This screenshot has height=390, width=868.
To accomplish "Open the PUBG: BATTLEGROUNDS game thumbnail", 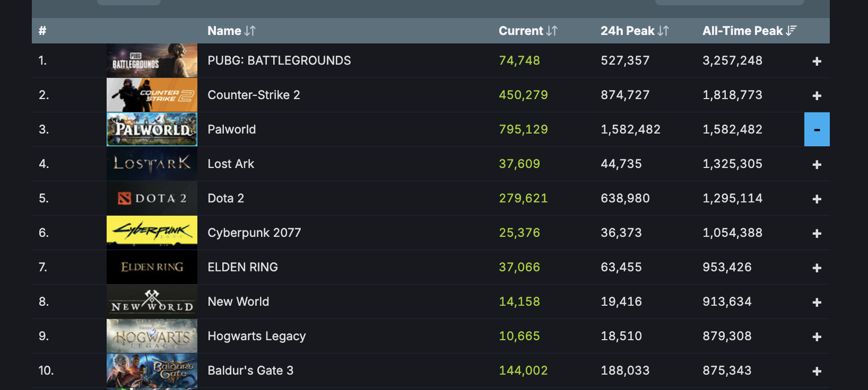I will point(152,60).
